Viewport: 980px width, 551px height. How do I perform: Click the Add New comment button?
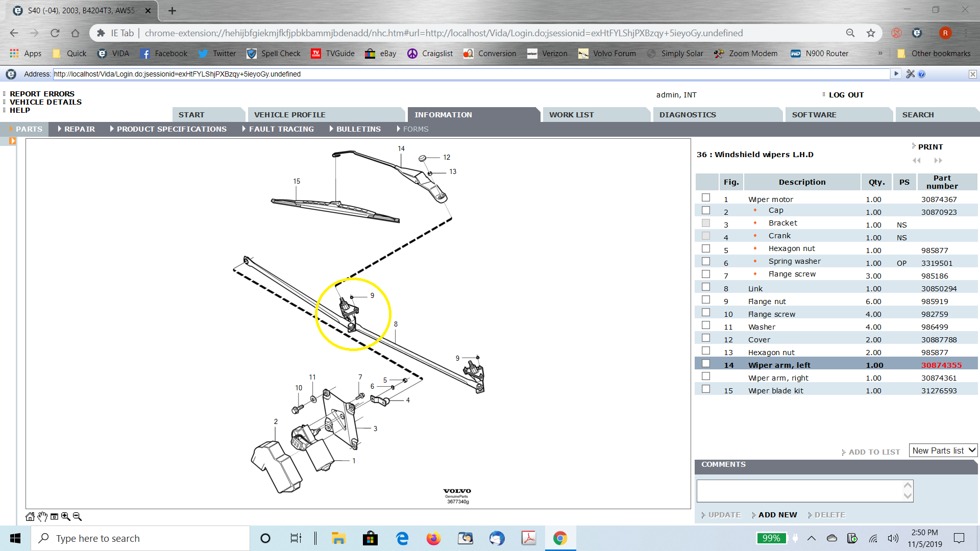click(777, 515)
